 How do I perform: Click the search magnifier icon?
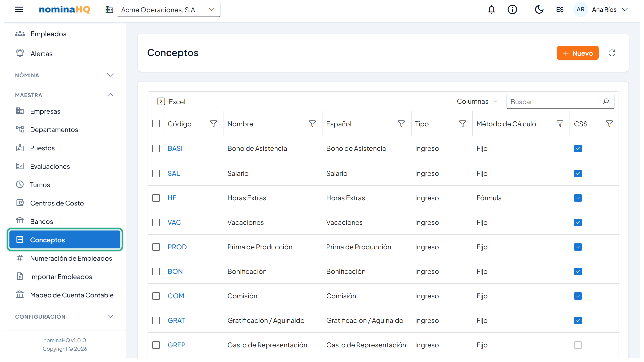(x=606, y=101)
